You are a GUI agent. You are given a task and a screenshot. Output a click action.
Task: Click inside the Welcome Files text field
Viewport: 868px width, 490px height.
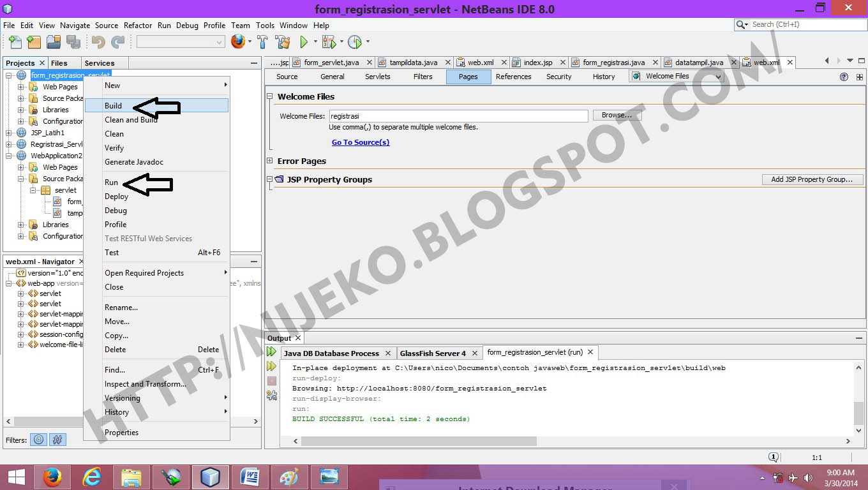click(447, 115)
